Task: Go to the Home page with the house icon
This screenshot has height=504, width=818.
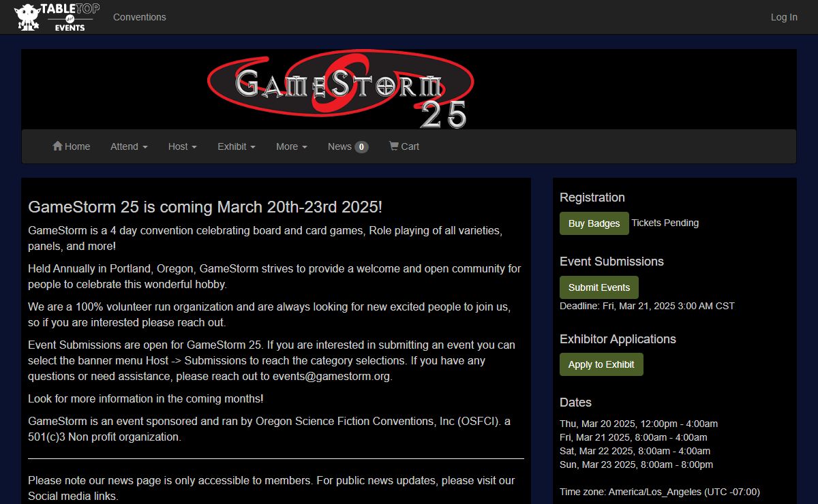Action: 72,146
